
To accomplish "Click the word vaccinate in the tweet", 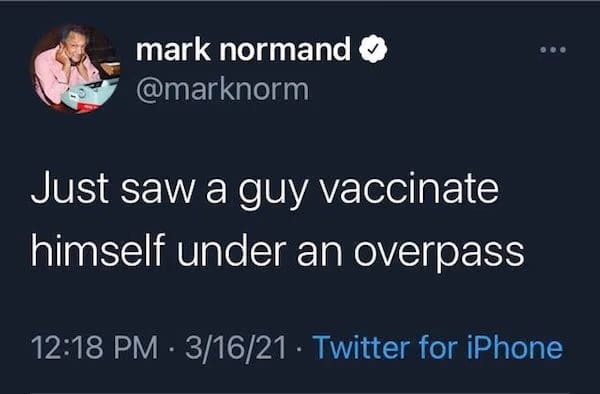I will point(409,189).
